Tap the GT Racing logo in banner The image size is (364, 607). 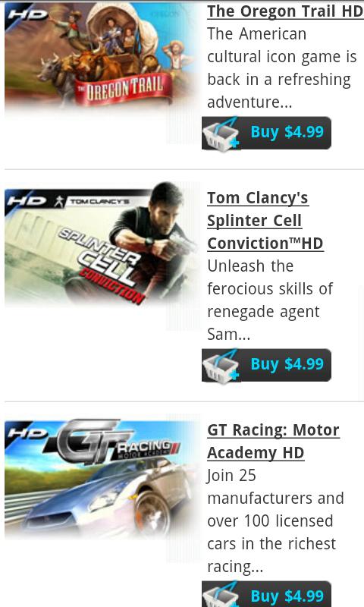112,442
